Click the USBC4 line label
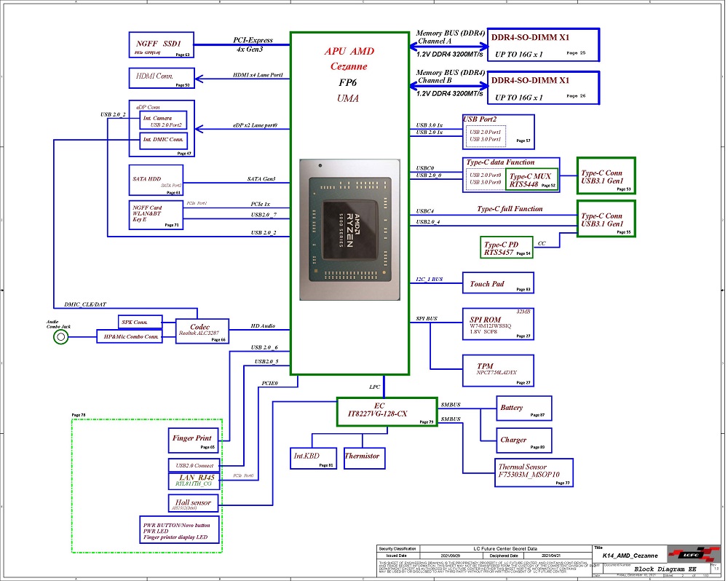This screenshot has height=581, width=728. pyautogui.click(x=425, y=211)
